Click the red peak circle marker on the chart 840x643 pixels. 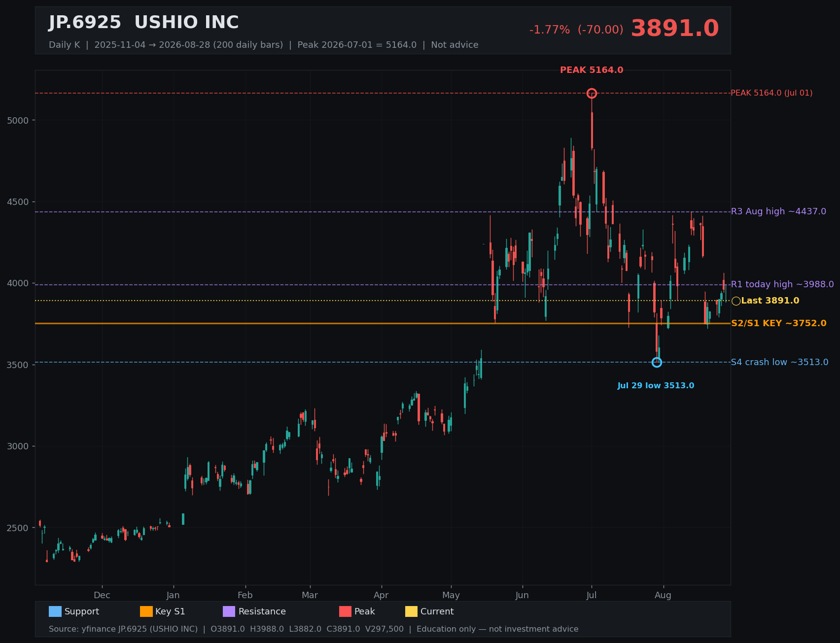pos(592,94)
